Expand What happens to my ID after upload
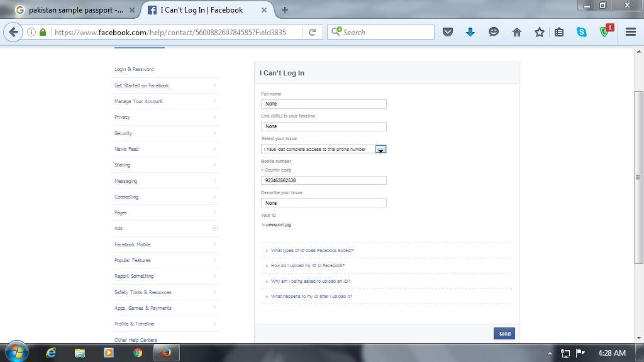This screenshot has height=362, width=644. [x=311, y=297]
